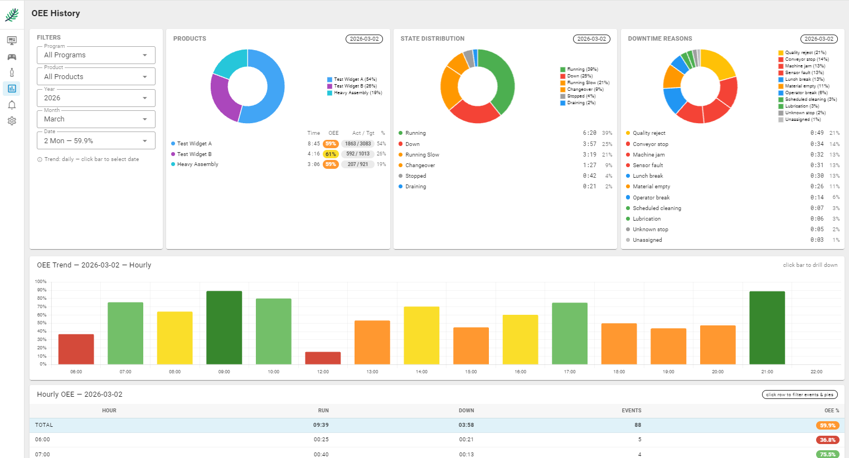Open the Product dropdown showing All Products
Screen dimensions: 849x458
[96, 77]
